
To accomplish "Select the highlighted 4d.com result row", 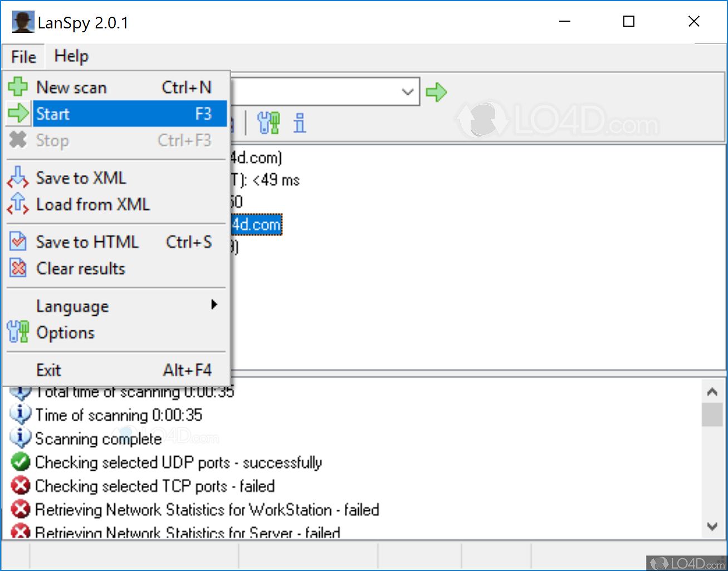I will [x=257, y=225].
